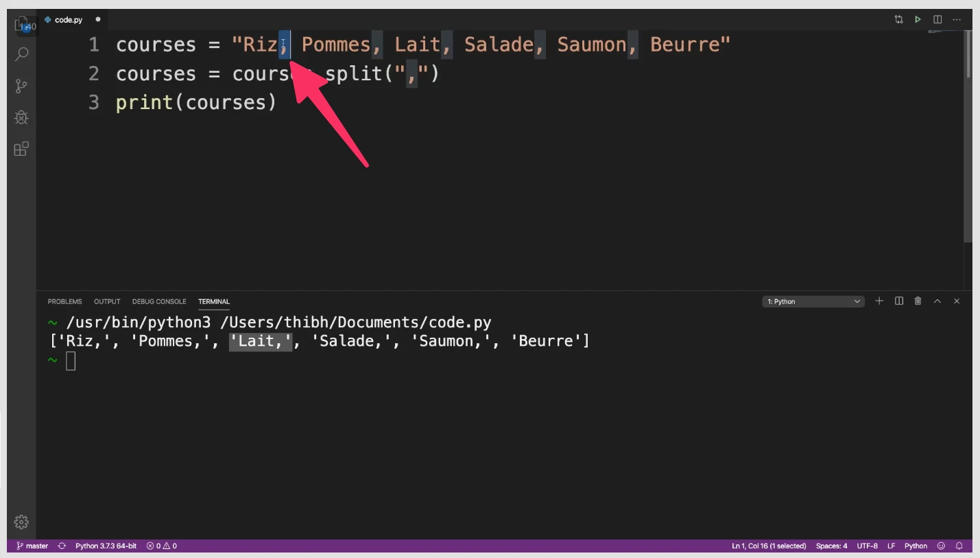Open the Extensions view
The height and width of the screenshot is (558, 980).
tap(21, 149)
